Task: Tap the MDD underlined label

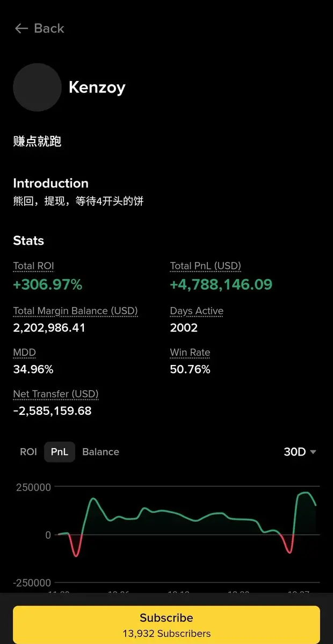Action: [x=24, y=353]
